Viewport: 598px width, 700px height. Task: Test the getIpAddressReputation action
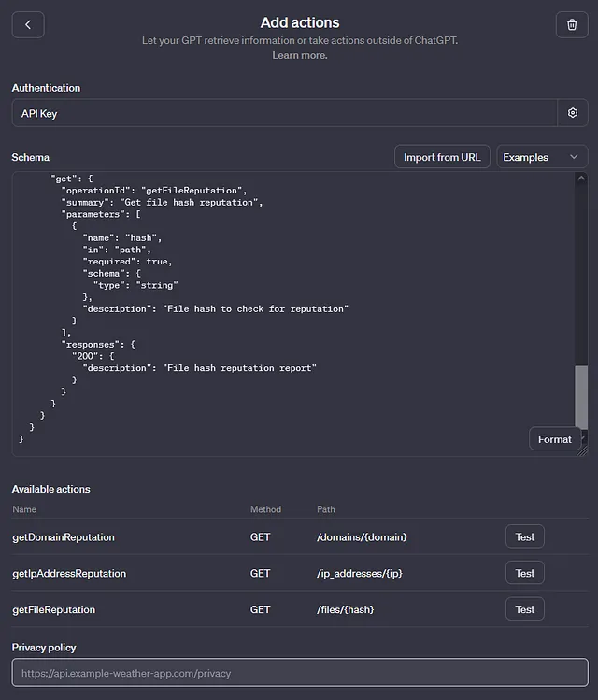coord(525,573)
